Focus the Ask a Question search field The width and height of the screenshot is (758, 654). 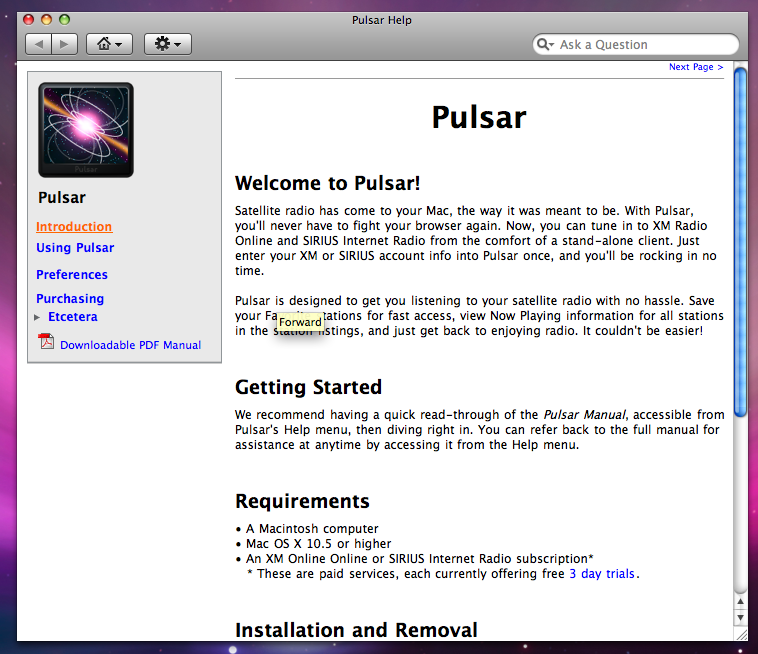point(636,44)
